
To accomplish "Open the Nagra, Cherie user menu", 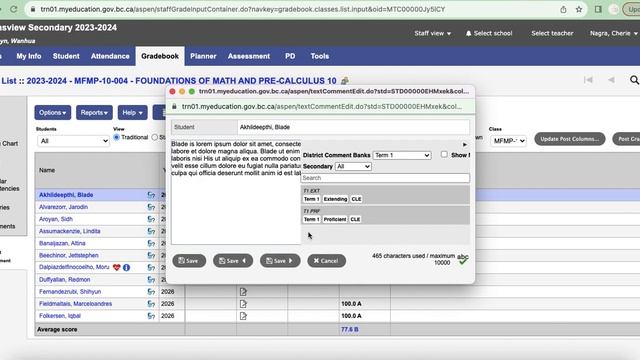I will tap(613, 33).
